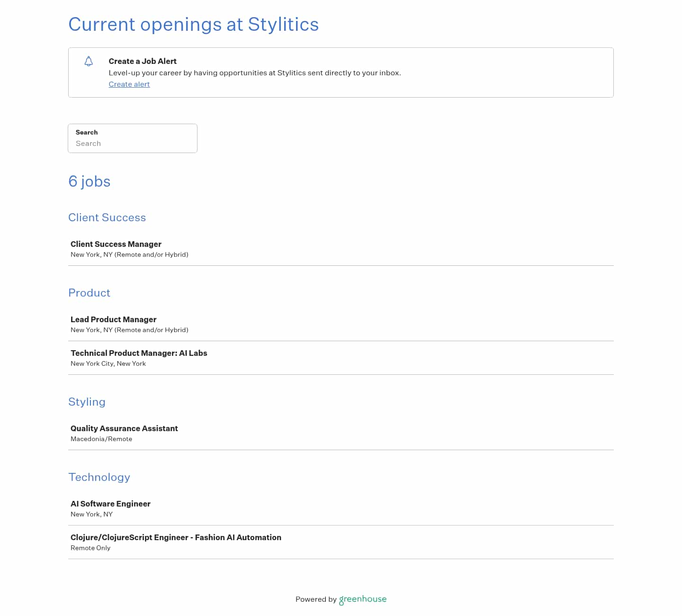Click the Product department heading
The image size is (682, 616).
(x=89, y=293)
